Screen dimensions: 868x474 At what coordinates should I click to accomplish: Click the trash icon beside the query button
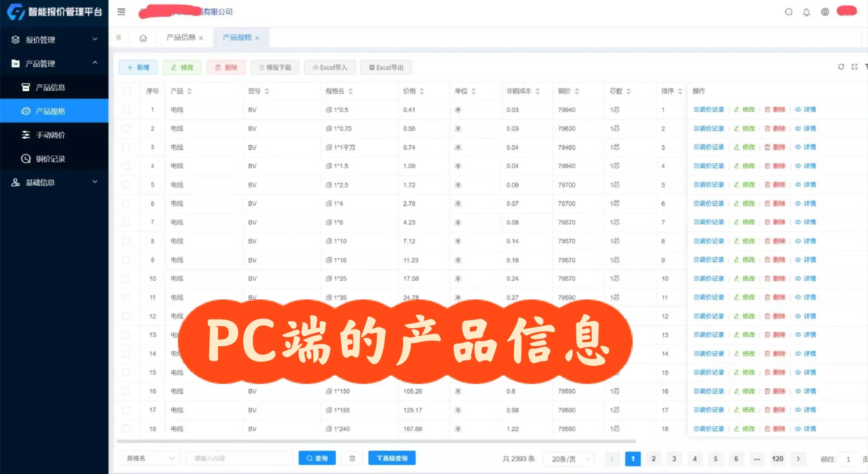(351, 458)
